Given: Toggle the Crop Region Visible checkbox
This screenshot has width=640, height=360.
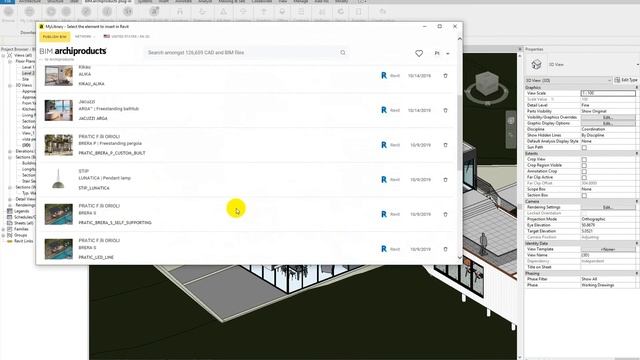Looking at the screenshot, I should [584, 165].
